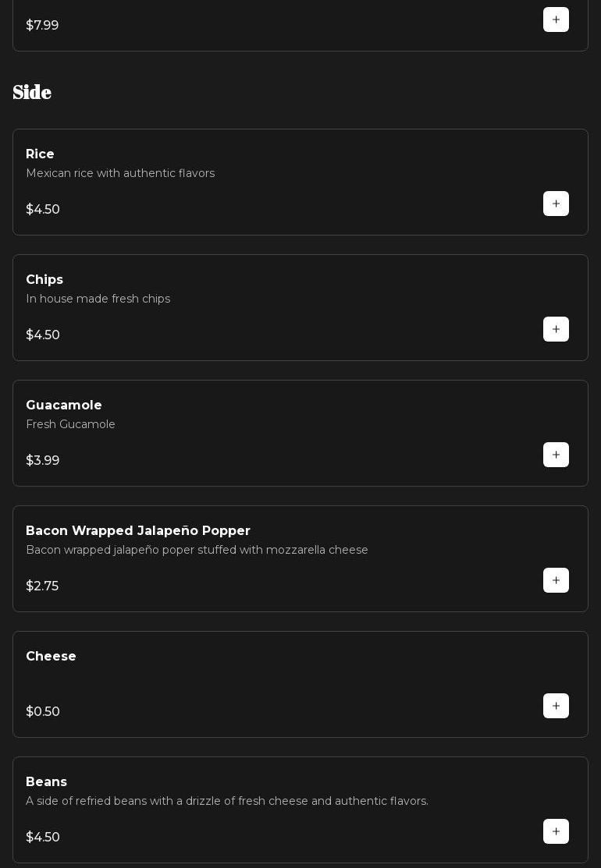601x868 pixels.
Task: Click the 'In house made fresh chips' description
Action: point(98,299)
